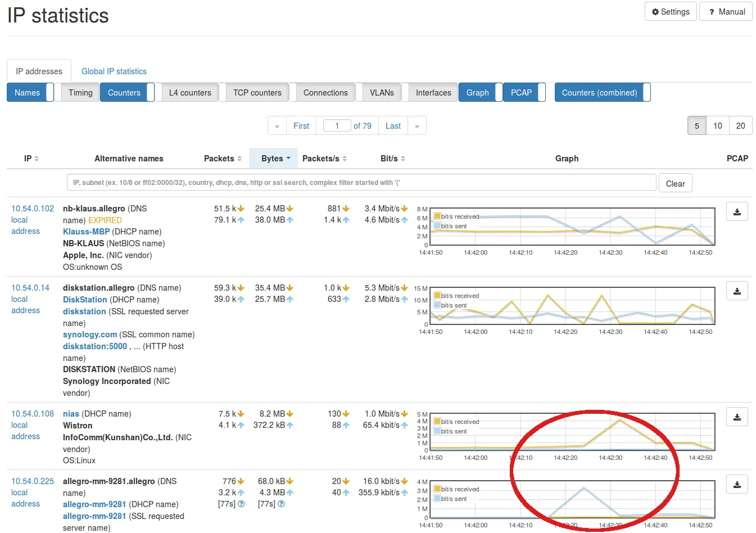Download PCAP for 10.54.0.225
The image size is (756, 533).
point(737,485)
